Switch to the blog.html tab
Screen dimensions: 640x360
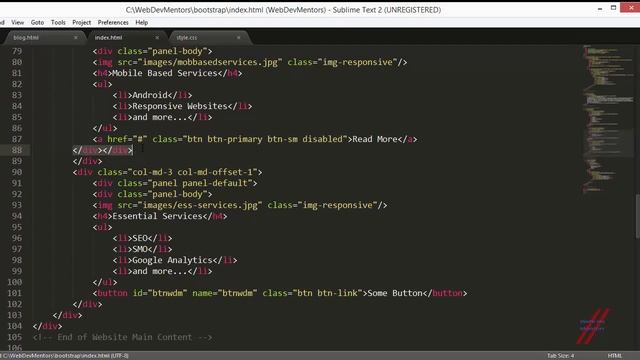(26, 38)
